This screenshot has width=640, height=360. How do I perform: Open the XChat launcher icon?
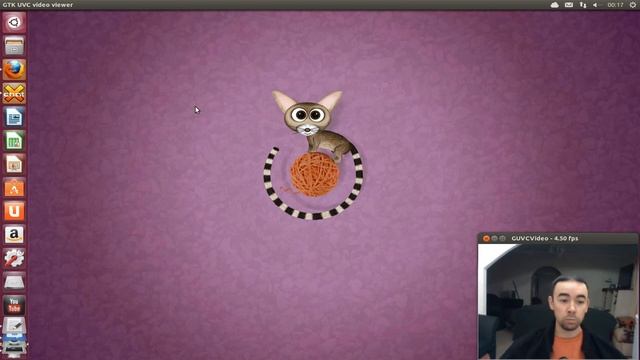click(x=14, y=93)
